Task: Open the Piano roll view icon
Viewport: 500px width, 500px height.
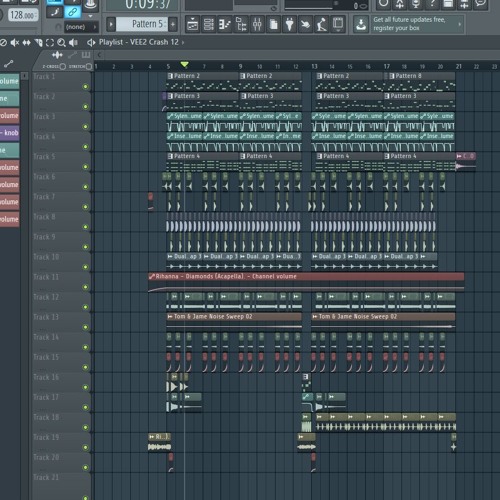Action: pyautogui.click(x=225, y=24)
